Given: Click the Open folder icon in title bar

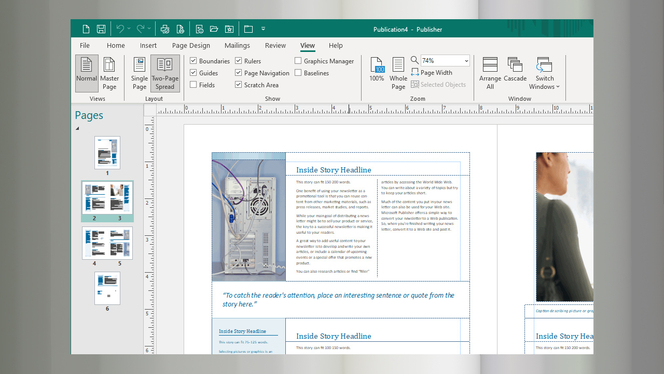Looking at the screenshot, I should click(x=214, y=29).
